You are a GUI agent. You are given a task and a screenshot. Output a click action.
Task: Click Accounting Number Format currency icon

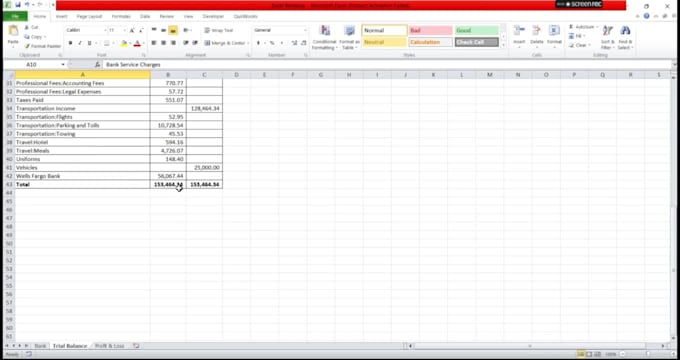[x=258, y=43]
